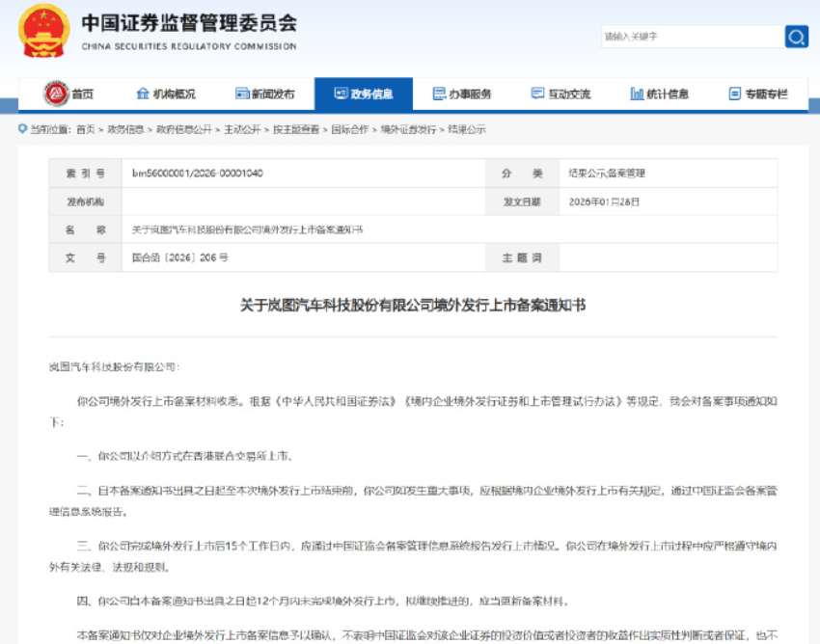Select index number bm56000001/2026-00001040
Image resolution: width=820 pixels, height=644 pixels.
[198, 173]
